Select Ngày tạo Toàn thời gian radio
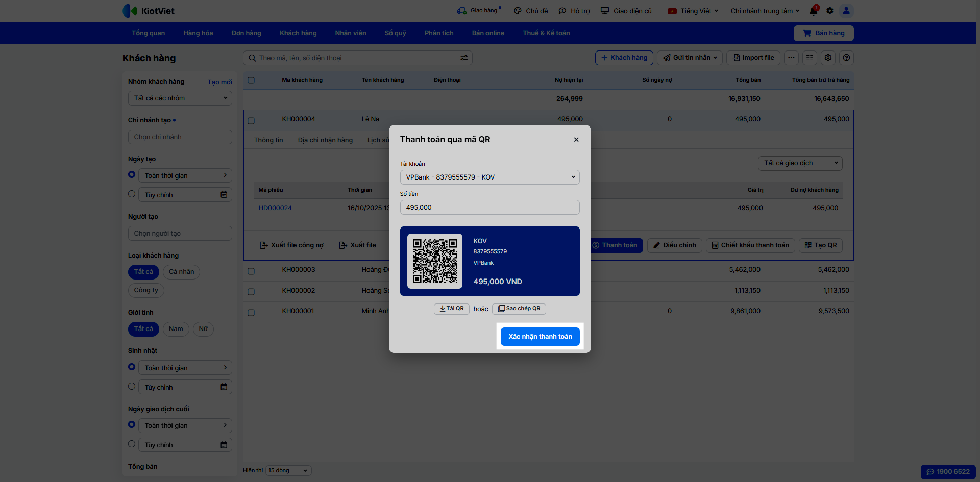 click(x=132, y=175)
